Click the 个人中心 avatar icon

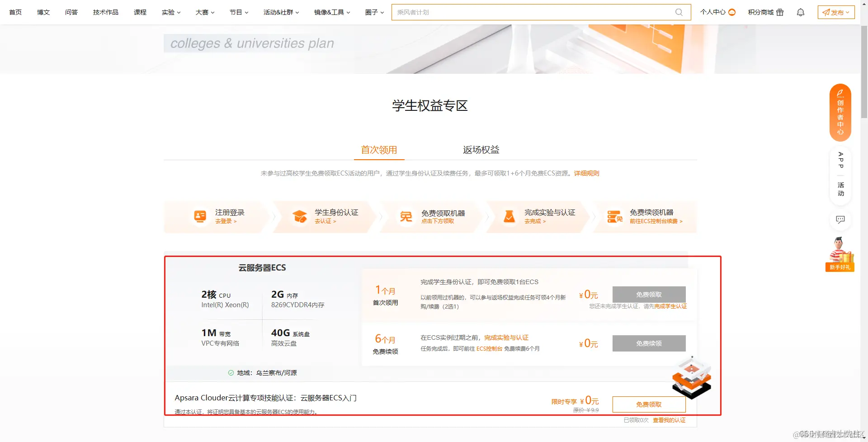[732, 12]
